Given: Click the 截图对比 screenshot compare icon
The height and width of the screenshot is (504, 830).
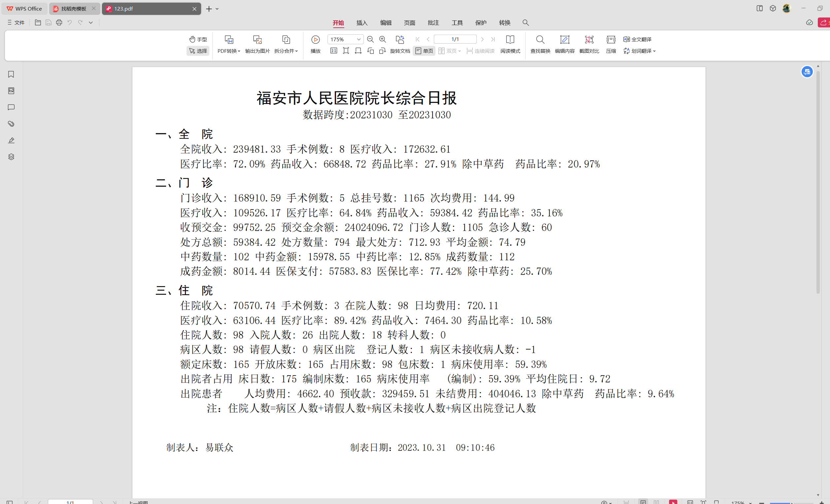Looking at the screenshot, I should click(x=589, y=40).
